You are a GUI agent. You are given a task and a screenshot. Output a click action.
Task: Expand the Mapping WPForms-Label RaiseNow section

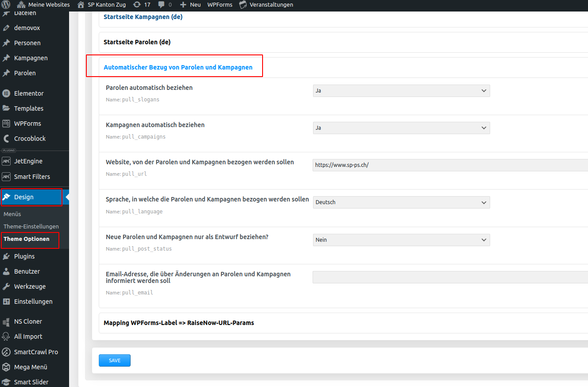tap(178, 323)
